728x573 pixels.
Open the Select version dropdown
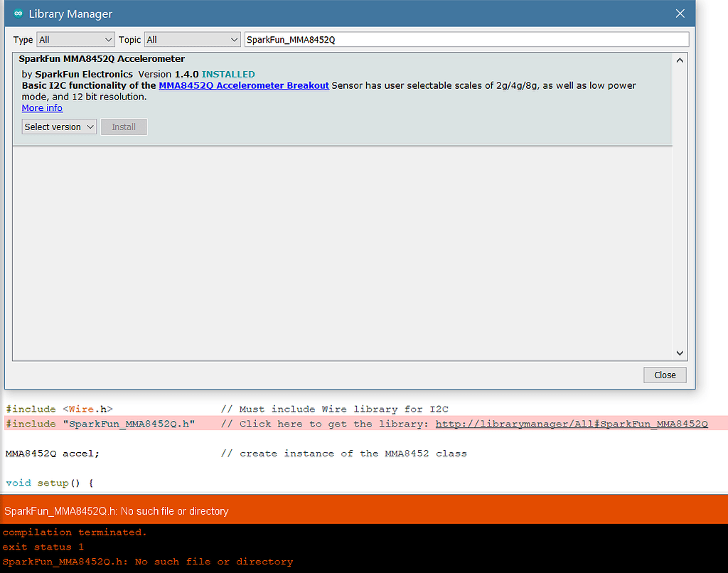click(x=58, y=127)
